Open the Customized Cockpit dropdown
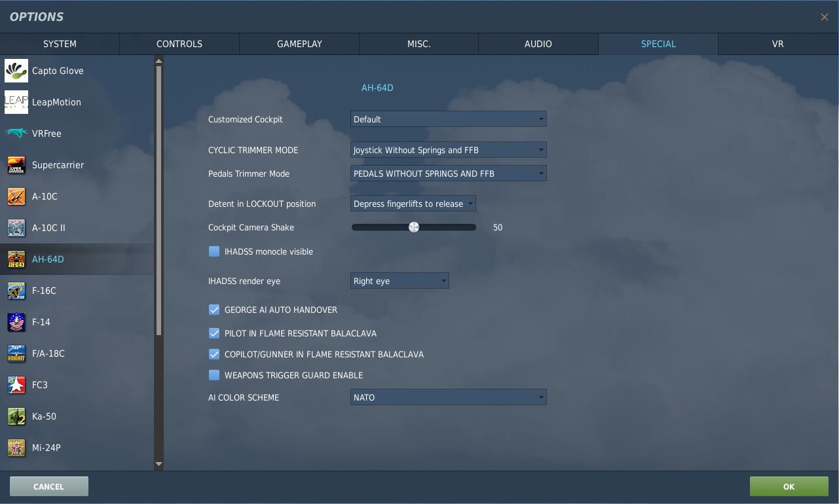Image resolution: width=839 pixels, height=504 pixels. tap(449, 119)
